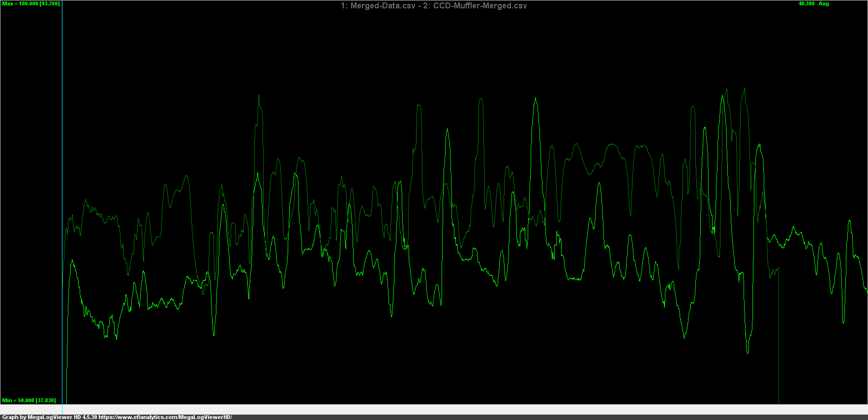Click the first tall spike of the dim trace
Image resolution: width=868 pixels, height=420 pixels.
[x=259, y=96]
